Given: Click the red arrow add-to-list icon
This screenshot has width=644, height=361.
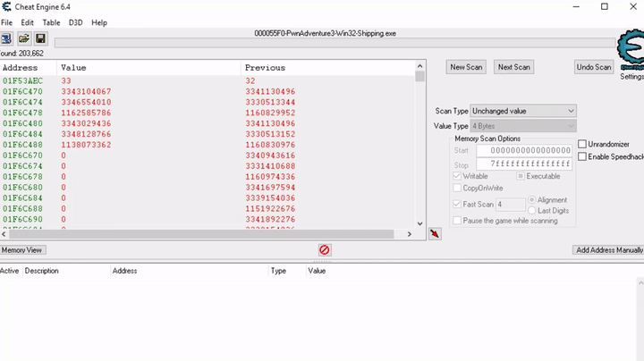Looking at the screenshot, I should (x=435, y=234).
